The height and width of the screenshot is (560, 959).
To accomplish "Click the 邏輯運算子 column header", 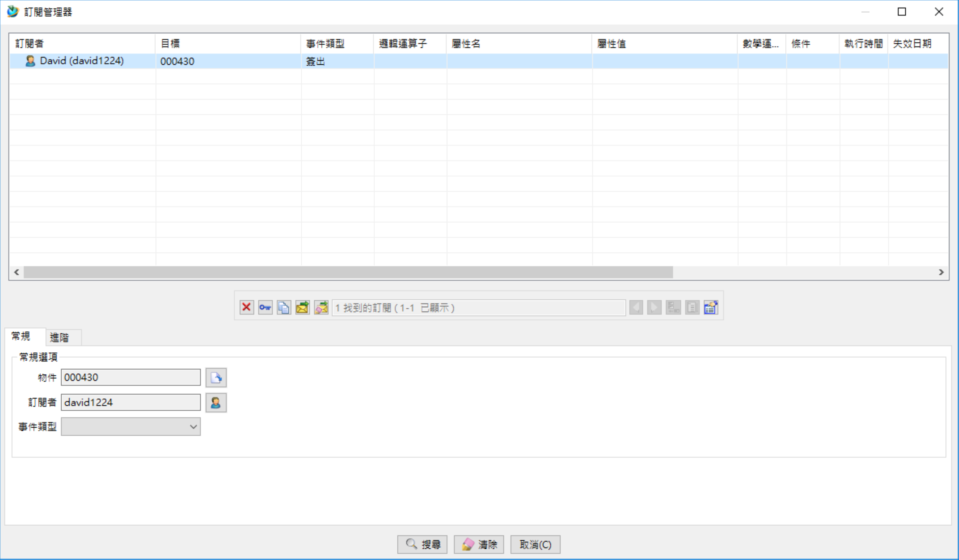I will click(x=410, y=43).
